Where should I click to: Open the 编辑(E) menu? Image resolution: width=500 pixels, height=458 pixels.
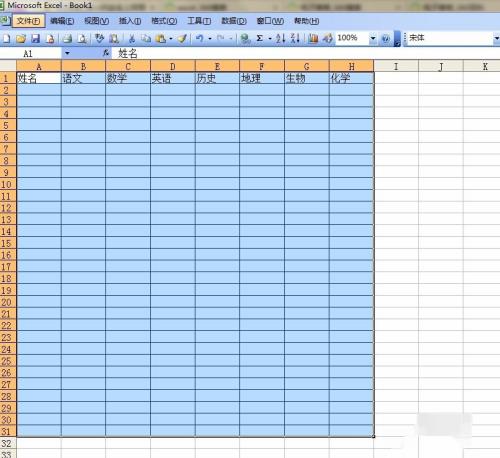62,21
